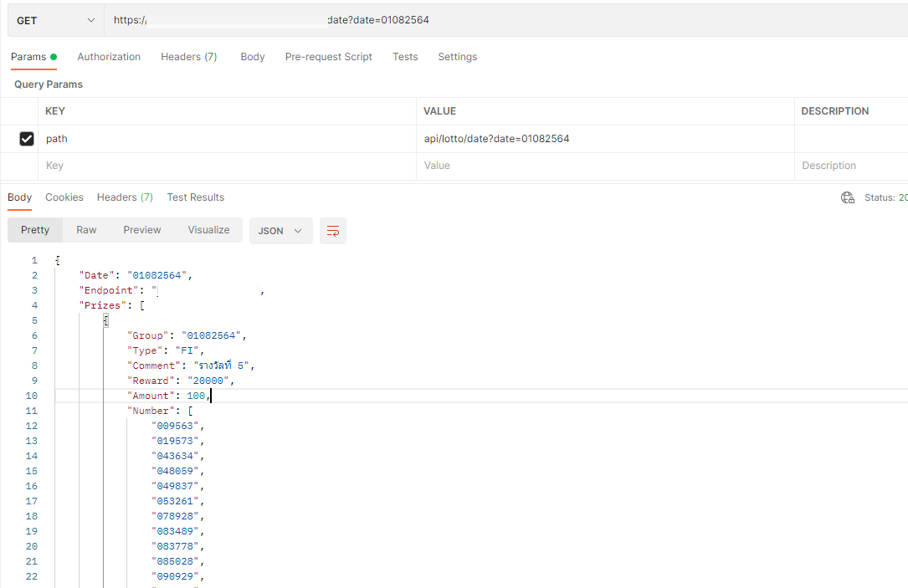This screenshot has height=588, width=908.
Task: Collapse the Prizes object on line 5
Action: point(105,320)
